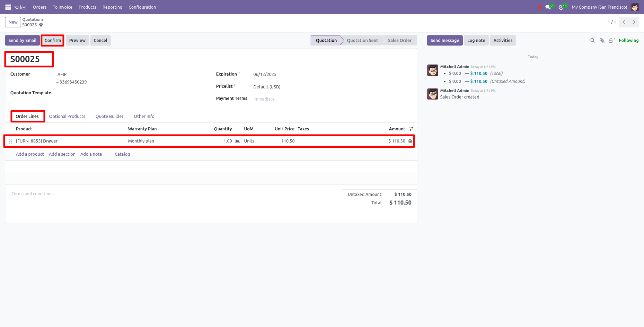The height and width of the screenshot is (327, 644).
Task: Click the paperclip attachments icon
Action: tap(602, 41)
